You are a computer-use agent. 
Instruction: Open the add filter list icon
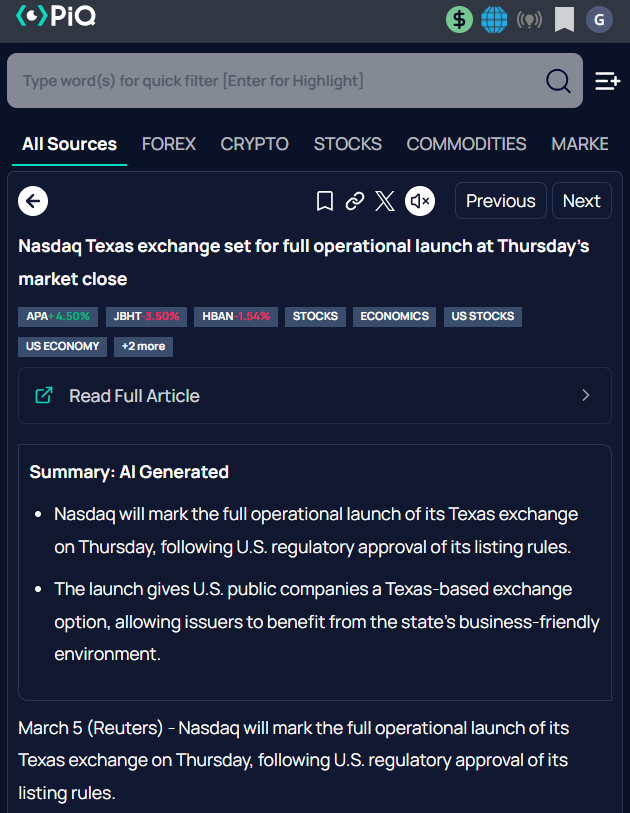[x=607, y=81]
